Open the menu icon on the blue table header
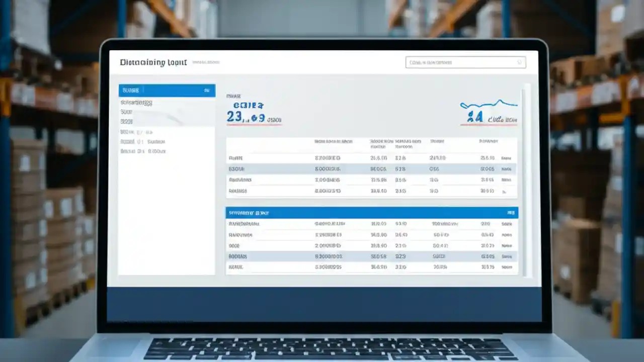This screenshot has height=362, width=644. click(512, 213)
